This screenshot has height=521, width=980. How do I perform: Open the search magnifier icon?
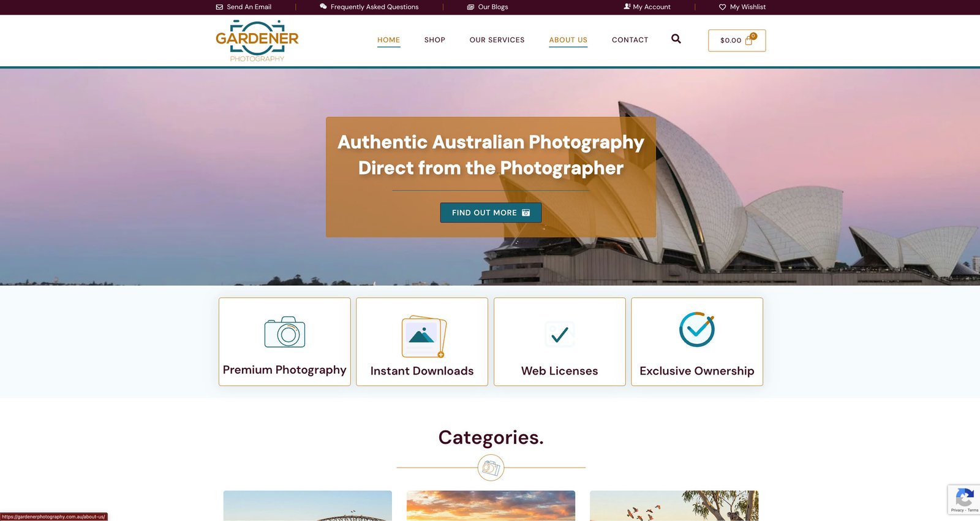[x=676, y=39]
